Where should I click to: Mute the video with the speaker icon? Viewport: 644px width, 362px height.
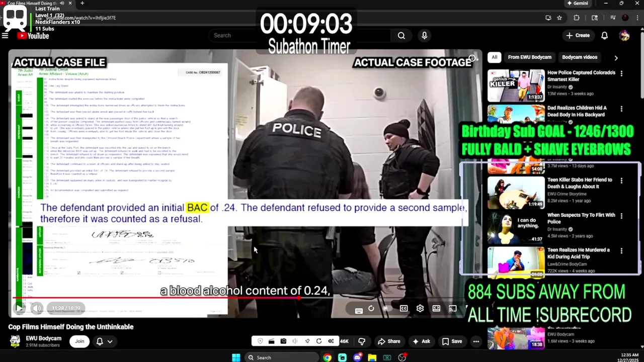37,308
